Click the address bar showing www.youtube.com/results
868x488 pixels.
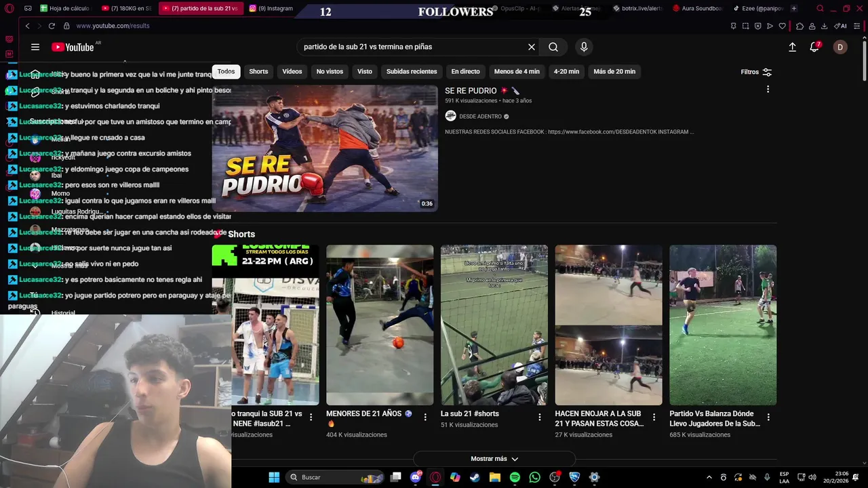pyautogui.click(x=113, y=26)
